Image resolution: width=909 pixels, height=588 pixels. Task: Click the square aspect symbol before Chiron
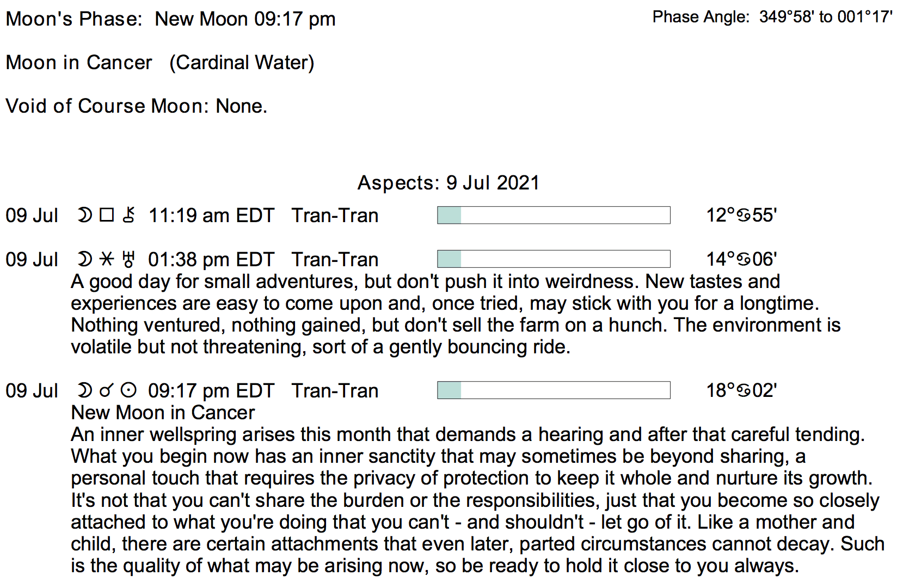tap(107, 216)
